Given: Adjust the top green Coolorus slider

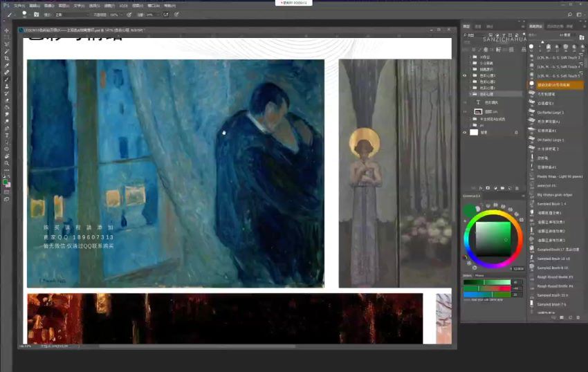Looking at the screenshot, I should click(487, 282).
